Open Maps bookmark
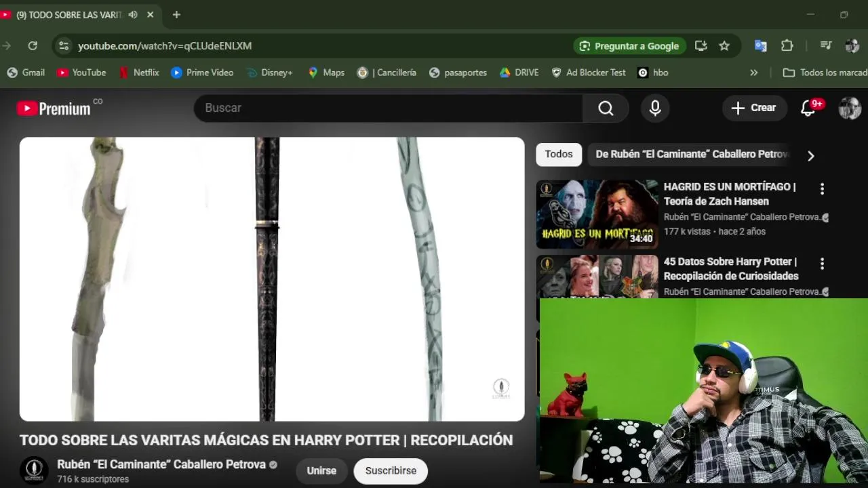Viewport: 868px width, 488px height. pos(326,73)
